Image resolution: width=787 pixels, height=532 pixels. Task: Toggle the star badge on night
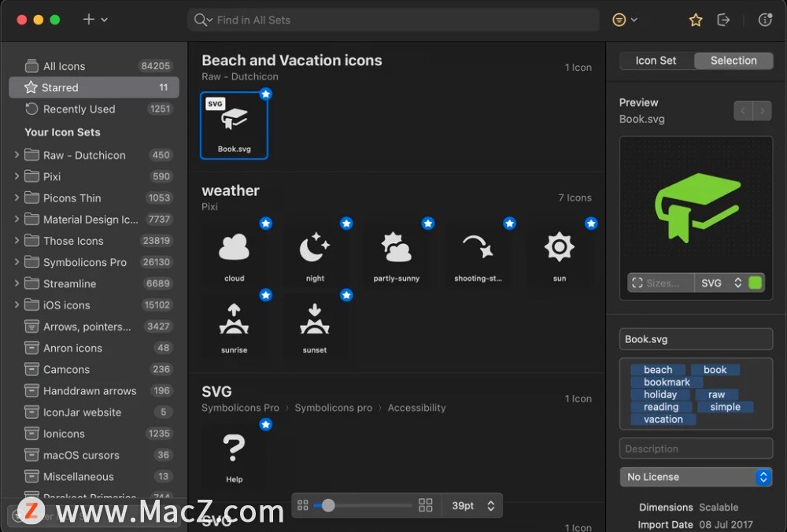(346, 224)
